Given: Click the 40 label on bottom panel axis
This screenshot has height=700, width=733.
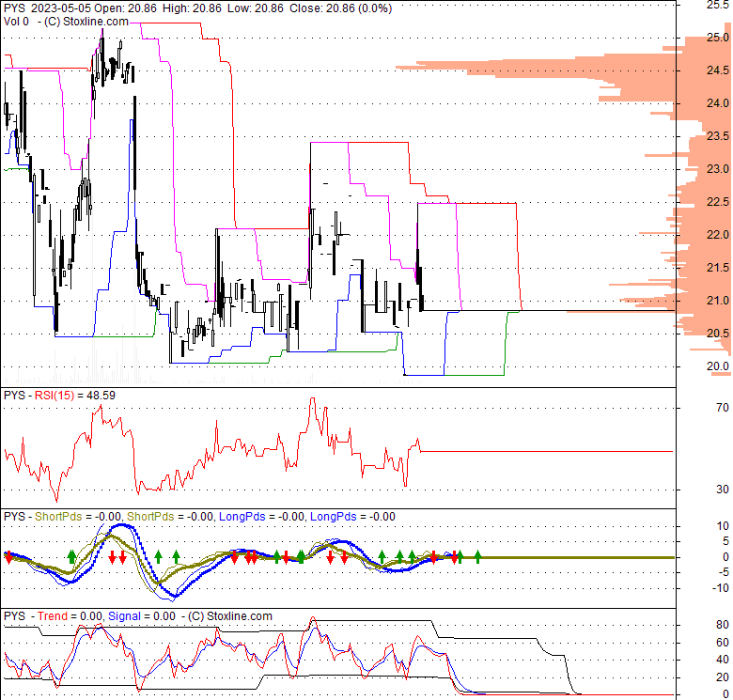Looking at the screenshot, I should [x=723, y=660].
